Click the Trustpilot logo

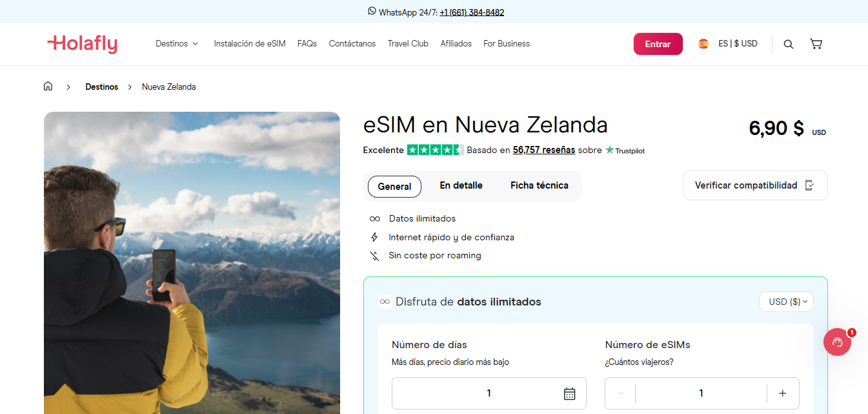tap(625, 150)
